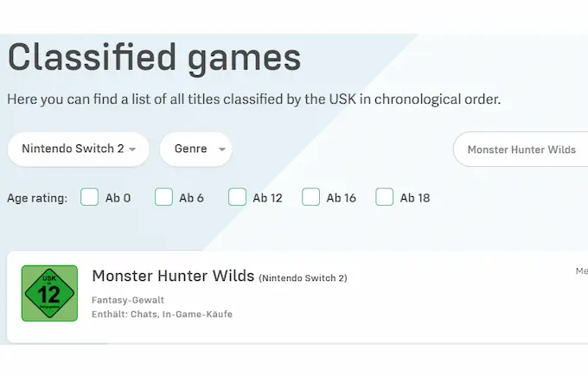This screenshot has height=376, width=588.
Task: Toggle the Ab 16 checkbox
Action: [x=310, y=197]
